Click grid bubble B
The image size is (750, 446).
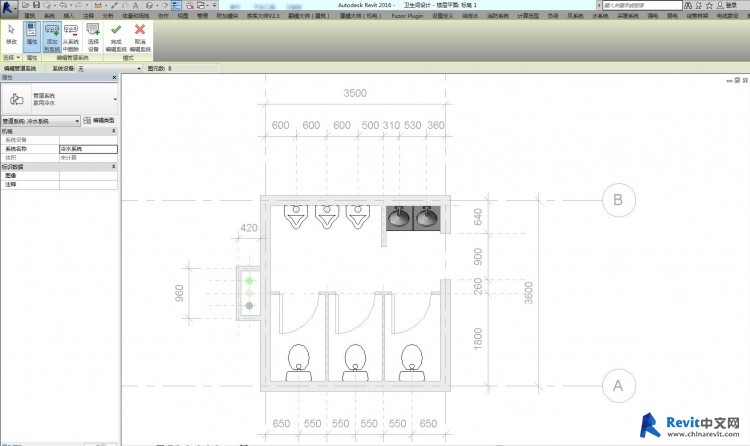click(x=618, y=200)
